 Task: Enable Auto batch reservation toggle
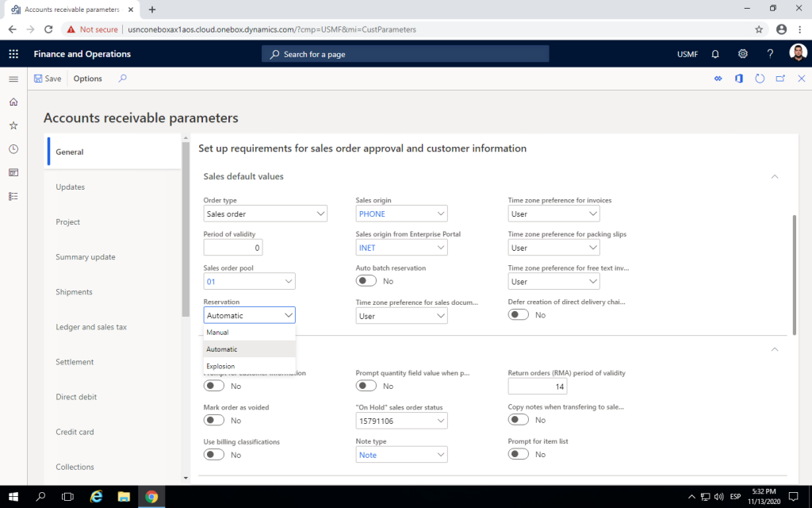366,281
